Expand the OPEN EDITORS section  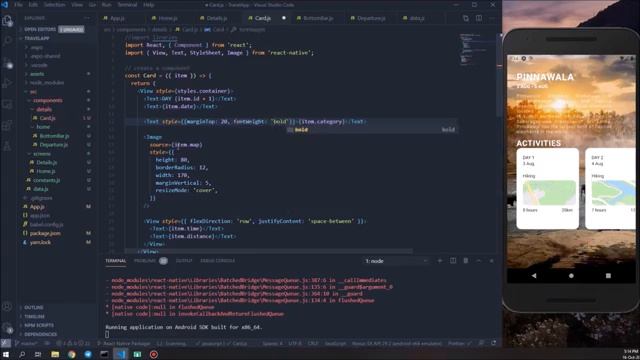click(x=40, y=29)
